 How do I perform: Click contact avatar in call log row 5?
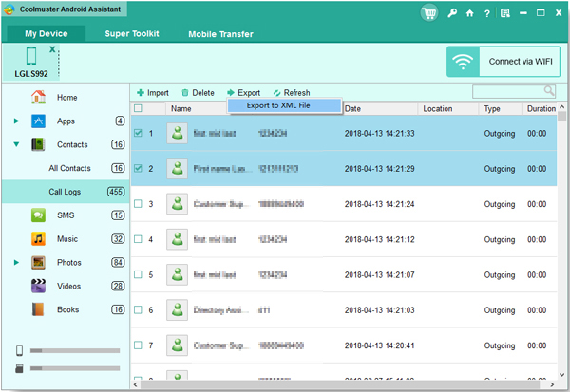[177, 274]
